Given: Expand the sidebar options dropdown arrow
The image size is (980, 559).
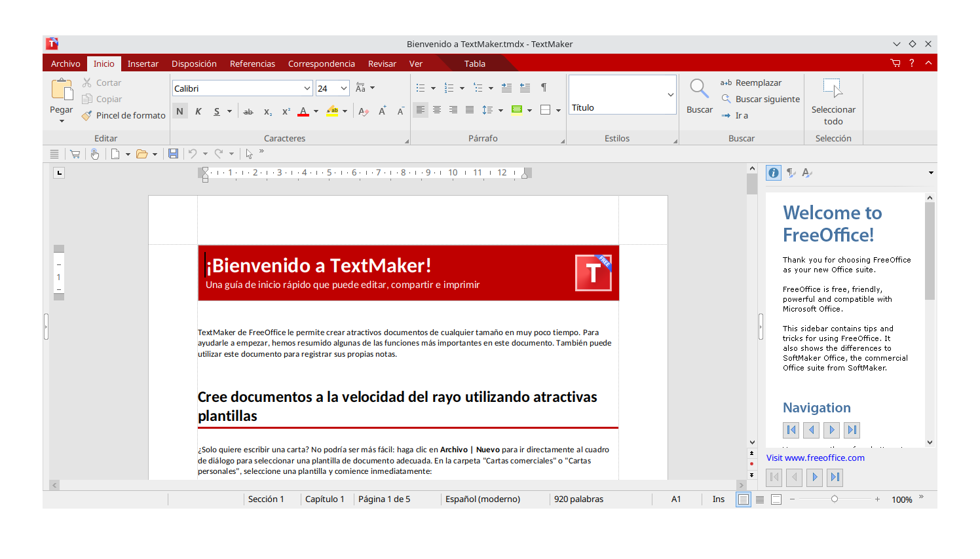Looking at the screenshot, I should [x=931, y=173].
